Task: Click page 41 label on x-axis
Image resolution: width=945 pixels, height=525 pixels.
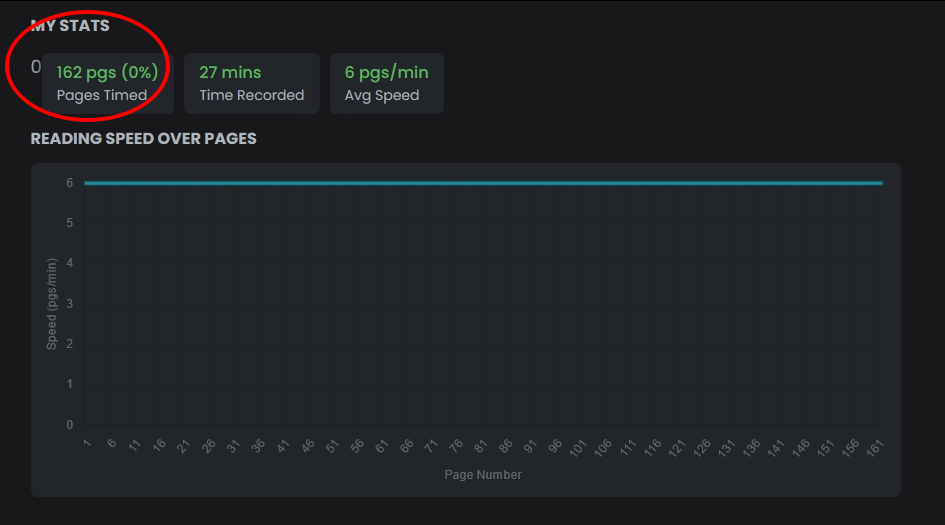Action: 283,446
